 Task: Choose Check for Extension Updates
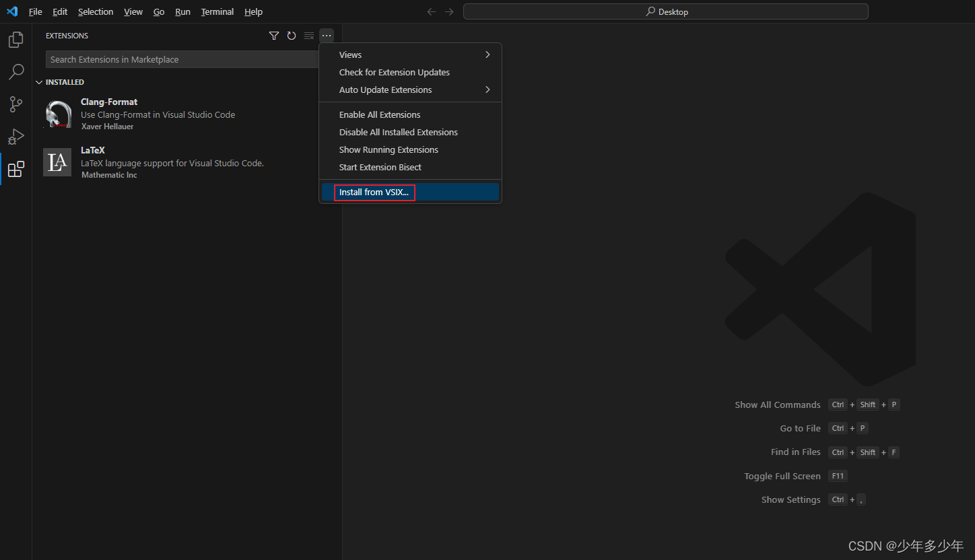click(x=410, y=72)
